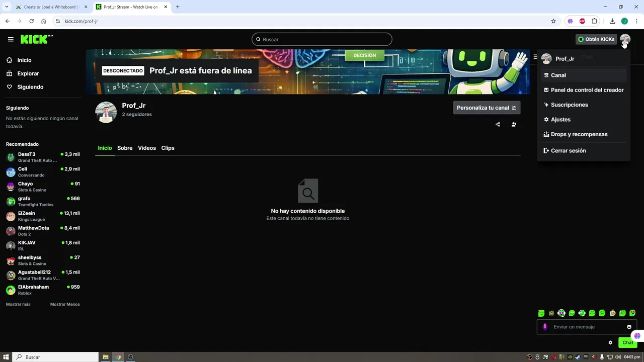Open recommended channel grafo
Screen dimensions: 644x362
pos(43,201)
